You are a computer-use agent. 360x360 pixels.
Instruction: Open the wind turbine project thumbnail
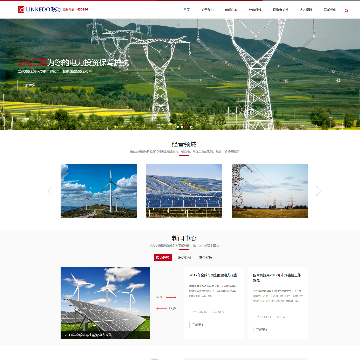[99, 191]
